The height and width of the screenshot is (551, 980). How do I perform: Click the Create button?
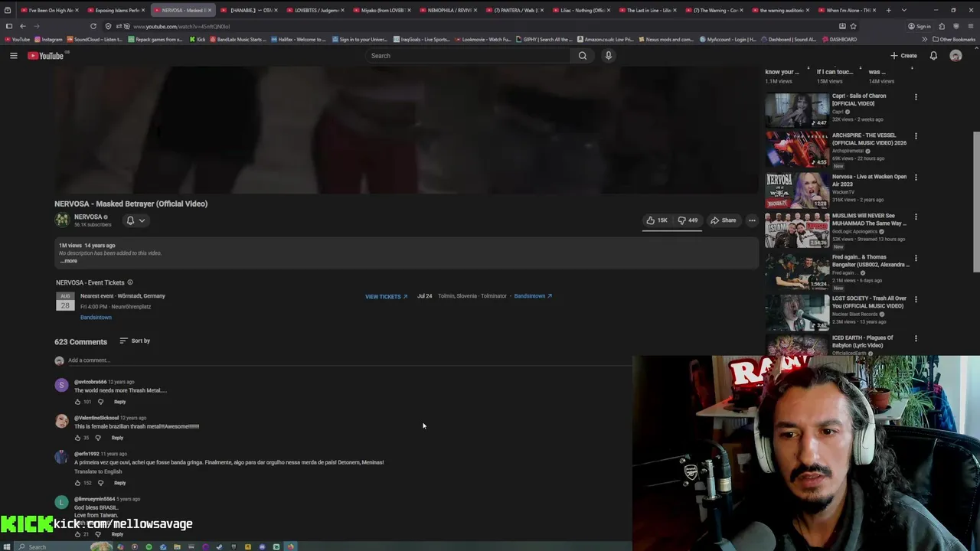(x=903, y=55)
